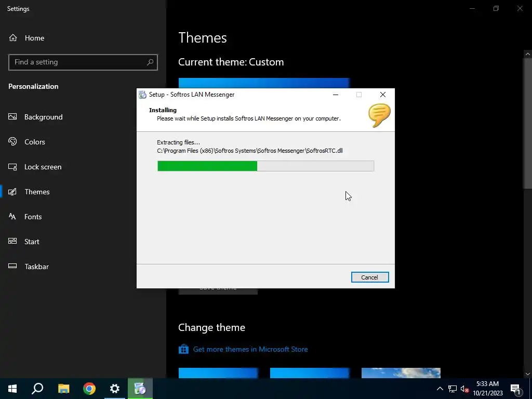Select the first theme thumbnail under Change theme
532x399 pixels.
point(218,373)
